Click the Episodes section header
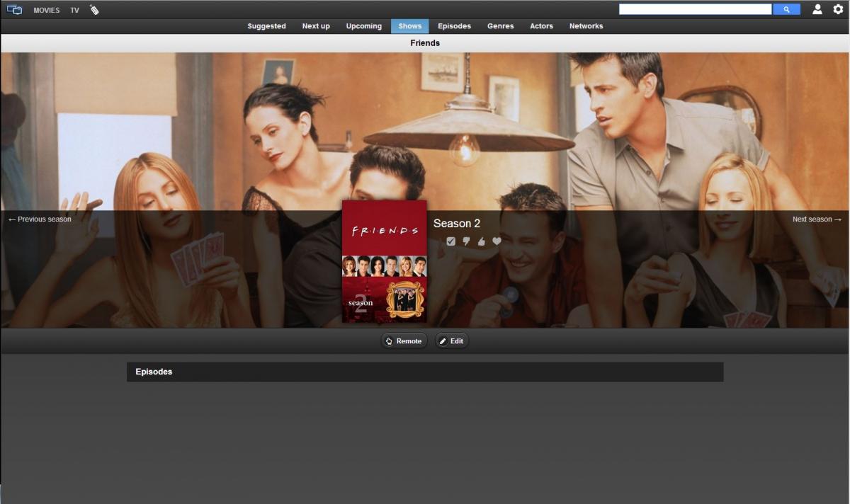 coord(425,372)
